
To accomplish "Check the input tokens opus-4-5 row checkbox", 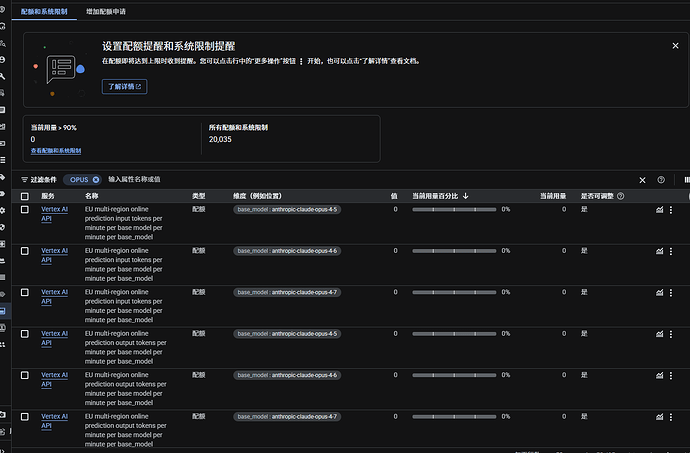I will (x=25, y=210).
